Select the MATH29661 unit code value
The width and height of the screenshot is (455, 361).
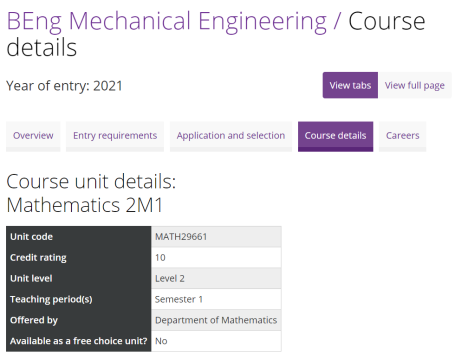pyautogui.click(x=216, y=237)
